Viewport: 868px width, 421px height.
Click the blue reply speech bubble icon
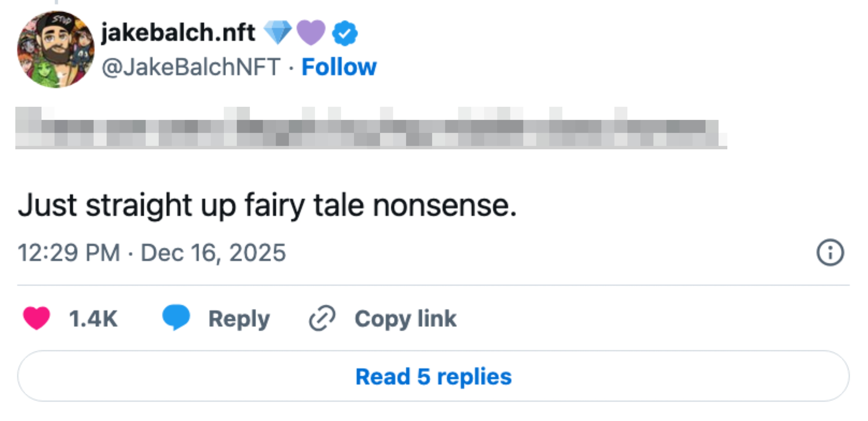coord(176,317)
